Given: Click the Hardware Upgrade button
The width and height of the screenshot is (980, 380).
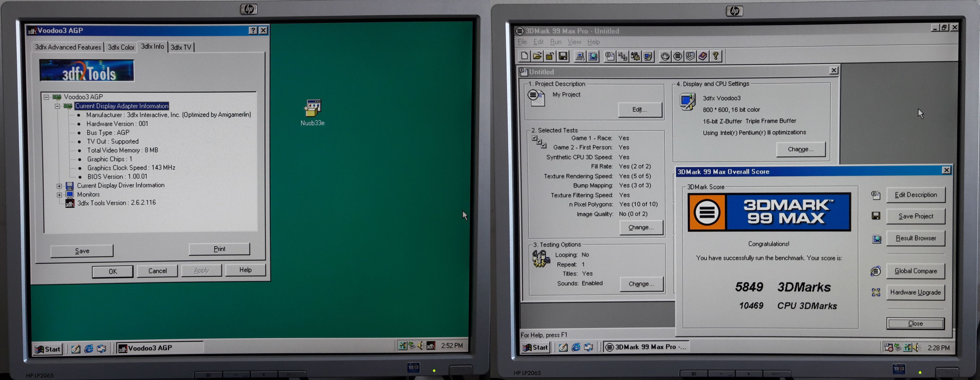Looking at the screenshot, I should click(915, 292).
